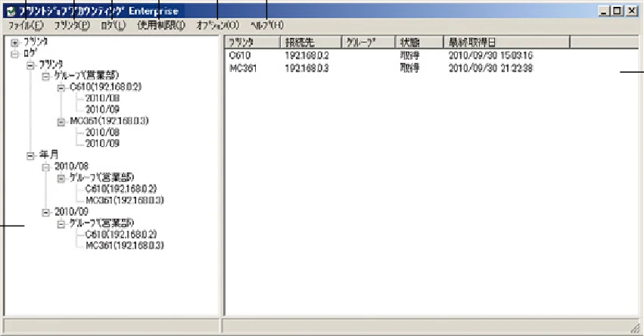
Task: Click the 192.168.0.2 address cell in the list
Action: pos(306,55)
